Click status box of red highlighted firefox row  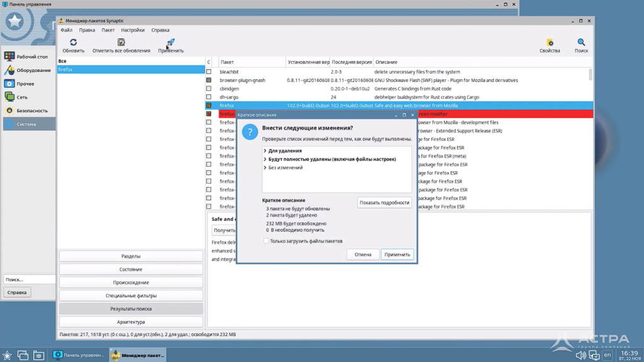(x=209, y=114)
